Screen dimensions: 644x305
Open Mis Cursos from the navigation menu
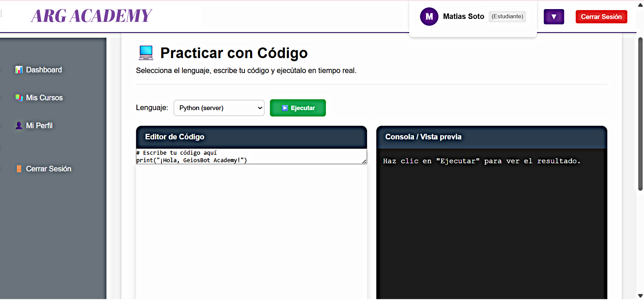coord(44,98)
